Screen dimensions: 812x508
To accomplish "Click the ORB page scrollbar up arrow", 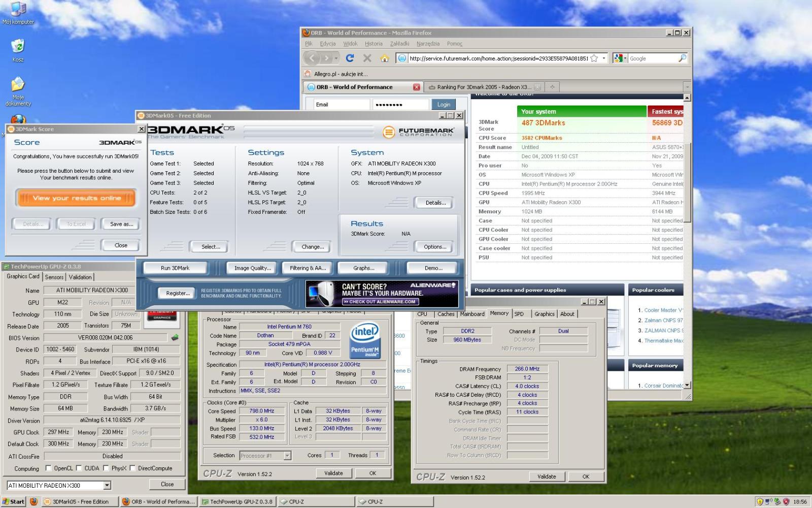I will pyautogui.click(x=687, y=98).
